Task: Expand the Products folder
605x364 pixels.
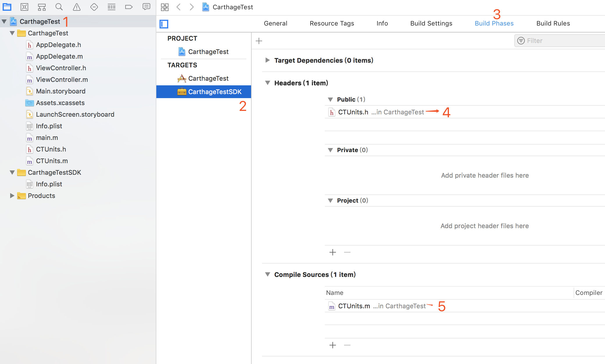Action: pos(12,196)
